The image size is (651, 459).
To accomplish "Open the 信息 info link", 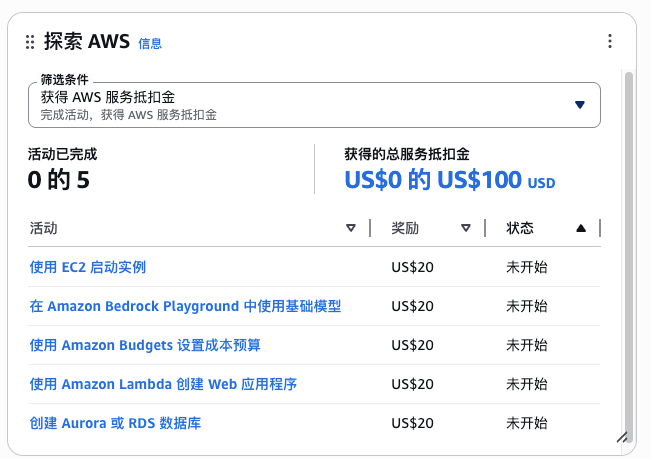I will (150, 43).
